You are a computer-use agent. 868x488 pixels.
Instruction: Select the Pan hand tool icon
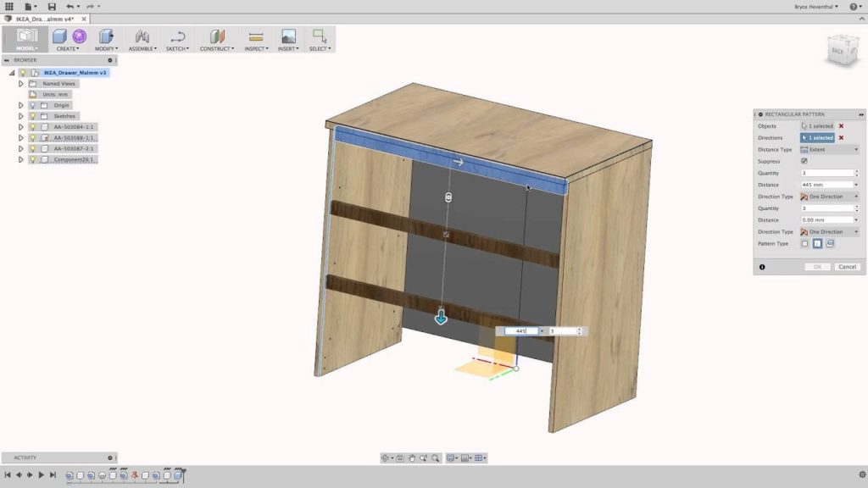[410, 458]
